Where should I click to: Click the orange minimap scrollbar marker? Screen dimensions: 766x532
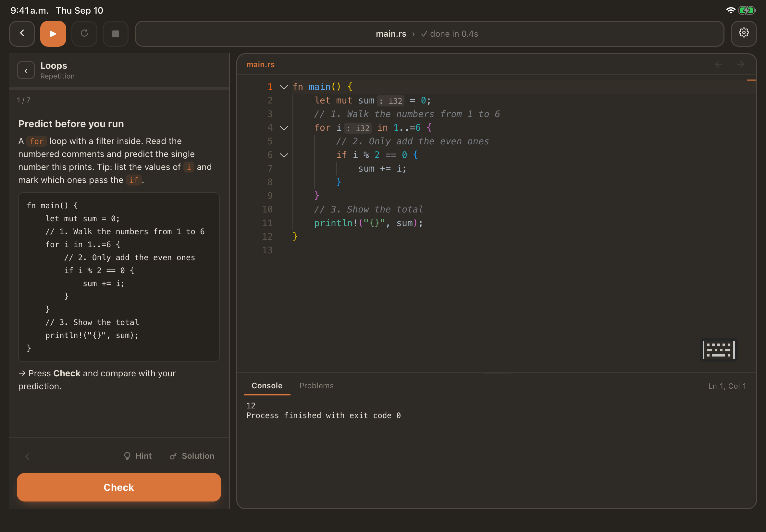751,80
